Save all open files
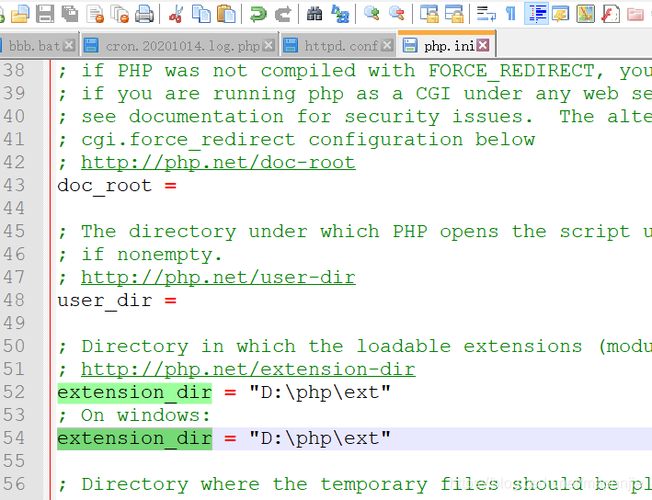Screen dimensions: 652x500 click(x=70, y=14)
